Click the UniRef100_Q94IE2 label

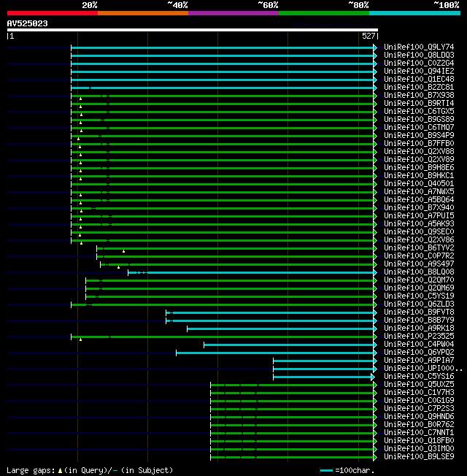click(x=419, y=71)
